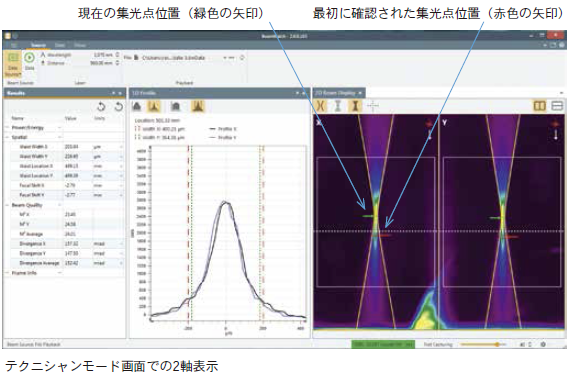The image size is (570, 380).
Task: Click the playback file path box
Action: (x=177, y=57)
